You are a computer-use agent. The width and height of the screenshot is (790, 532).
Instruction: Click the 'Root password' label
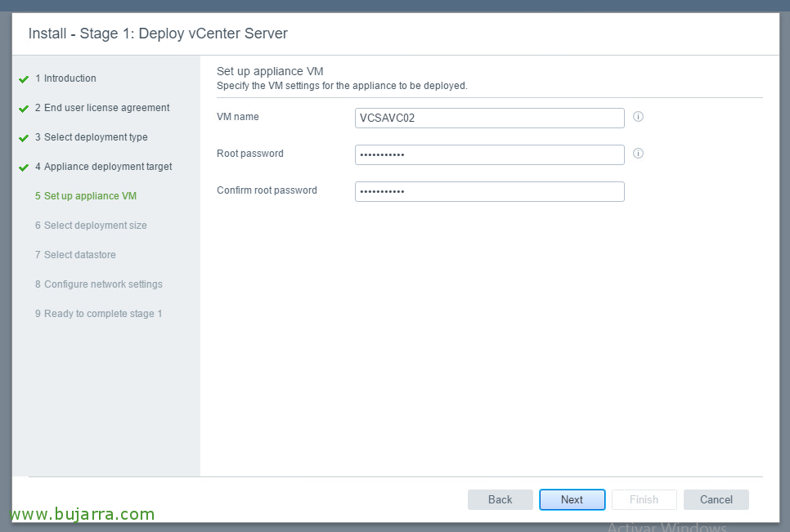pos(250,154)
